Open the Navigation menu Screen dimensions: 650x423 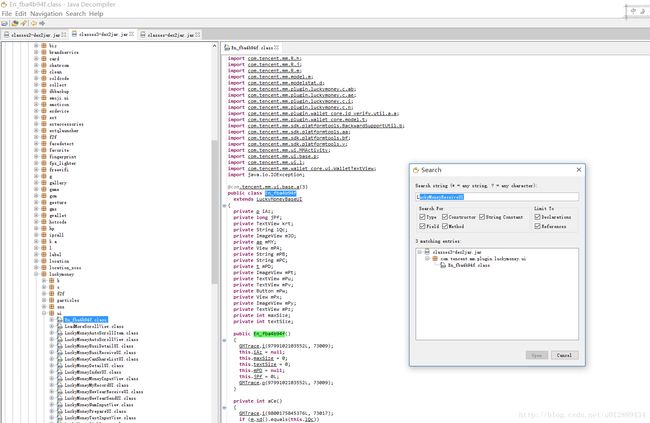46,14
